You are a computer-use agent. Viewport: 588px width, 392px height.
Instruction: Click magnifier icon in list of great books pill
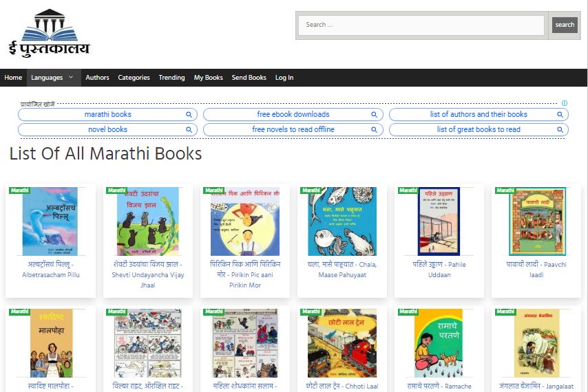point(560,130)
